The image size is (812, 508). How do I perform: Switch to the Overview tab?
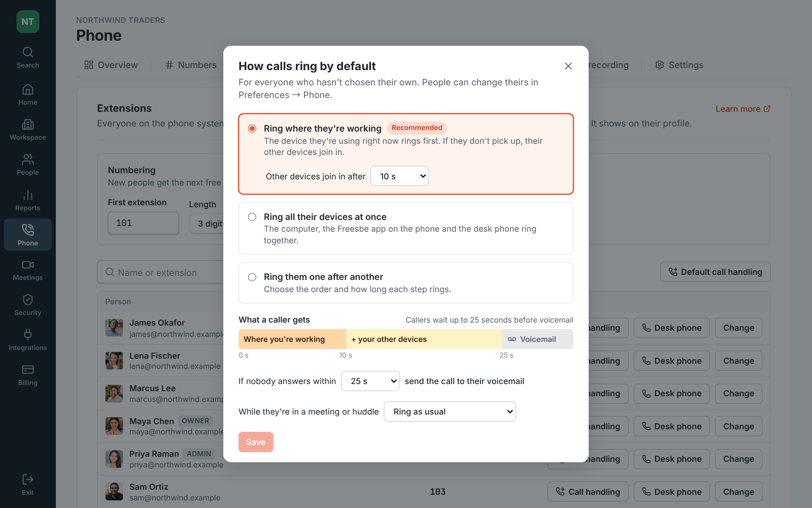tap(111, 65)
